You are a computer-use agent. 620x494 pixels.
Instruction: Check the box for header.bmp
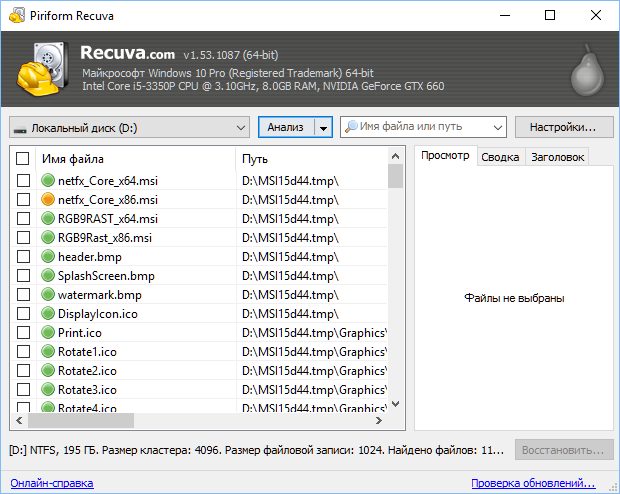click(x=23, y=256)
